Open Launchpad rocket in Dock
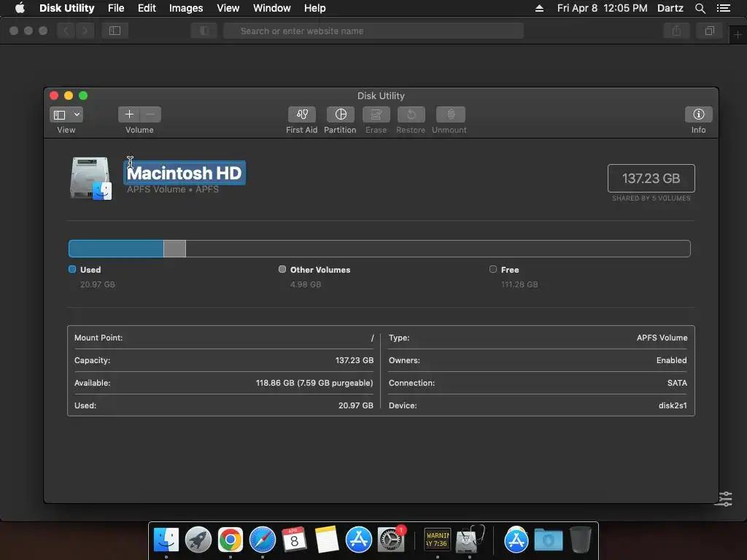The height and width of the screenshot is (560, 747). [x=198, y=540]
